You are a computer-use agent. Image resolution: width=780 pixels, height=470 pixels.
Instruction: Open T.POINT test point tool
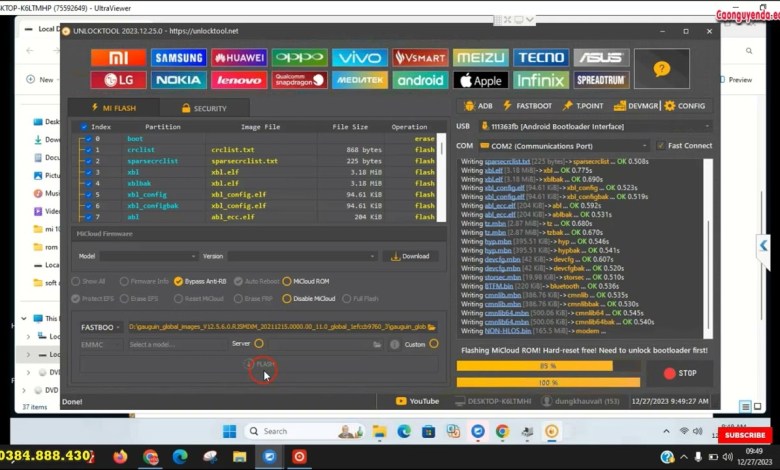coord(583,106)
